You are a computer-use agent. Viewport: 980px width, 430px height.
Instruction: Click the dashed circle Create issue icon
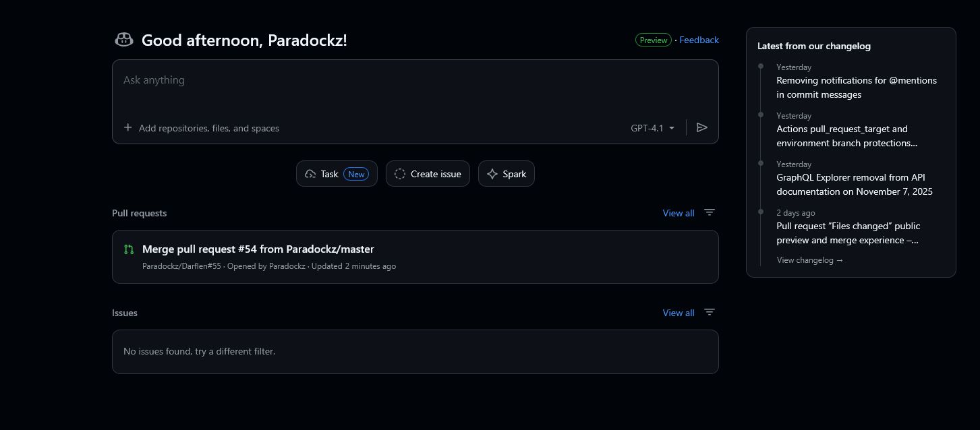click(x=399, y=174)
